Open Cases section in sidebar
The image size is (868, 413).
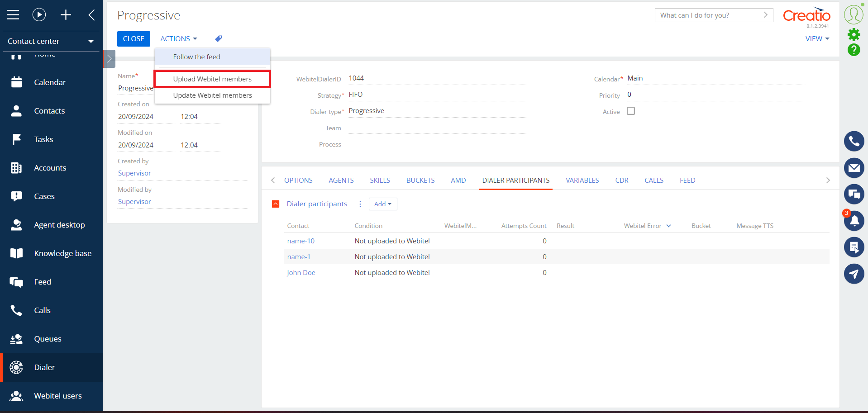pyautogui.click(x=52, y=196)
